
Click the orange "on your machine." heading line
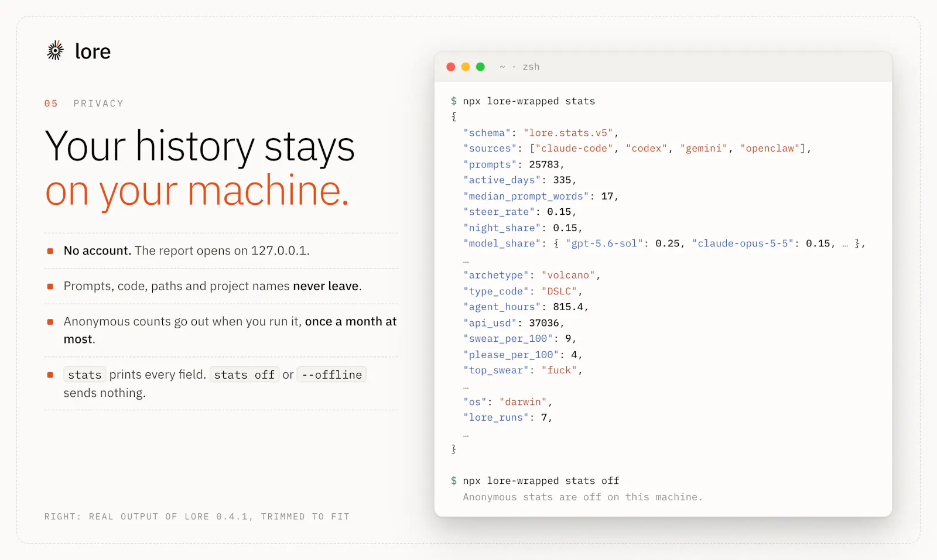[197, 191]
